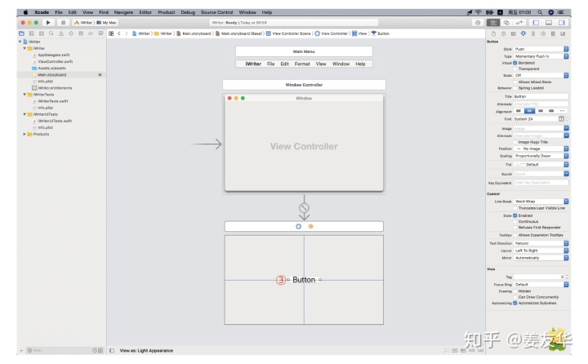Open the Editor menu
588x364 pixels.
145,12
